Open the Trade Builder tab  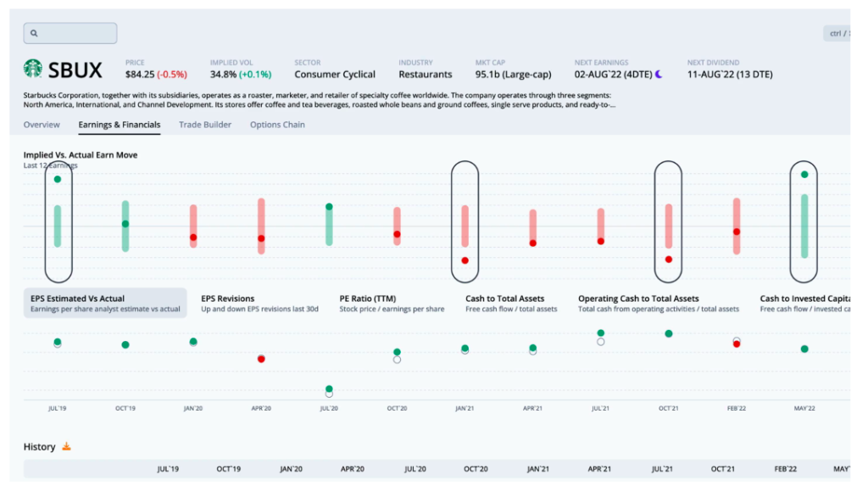(205, 125)
